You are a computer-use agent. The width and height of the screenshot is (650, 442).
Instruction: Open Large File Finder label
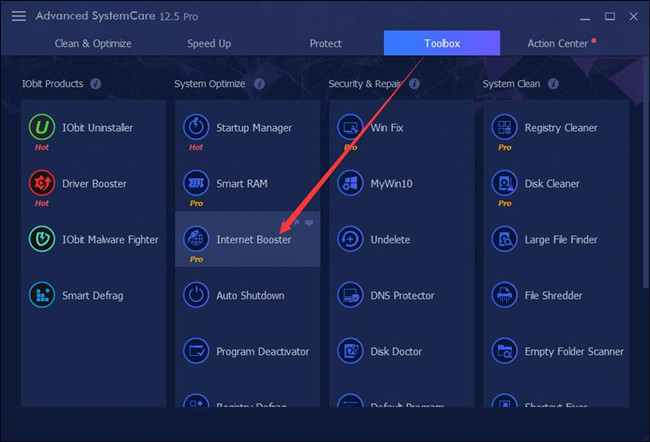click(561, 240)
